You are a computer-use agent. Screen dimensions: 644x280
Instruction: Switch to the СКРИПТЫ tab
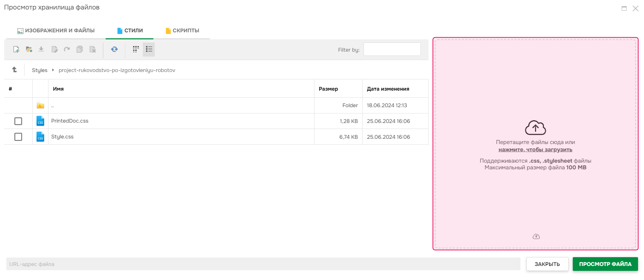[x=182, y=31]
